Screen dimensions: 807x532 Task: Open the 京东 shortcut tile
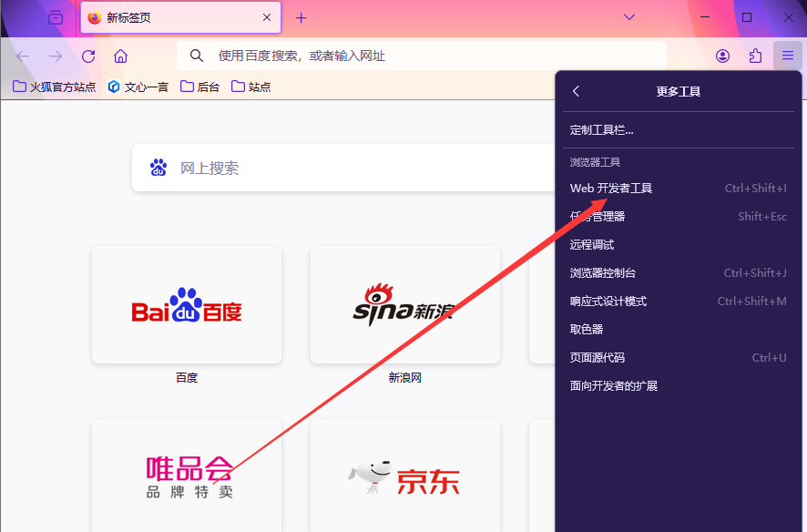(x=405, y=476)
